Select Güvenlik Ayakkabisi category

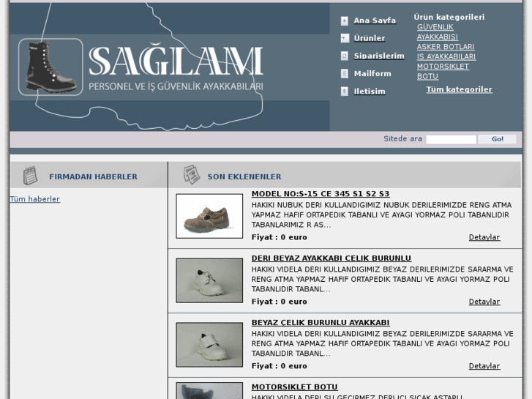click(438, 32)
